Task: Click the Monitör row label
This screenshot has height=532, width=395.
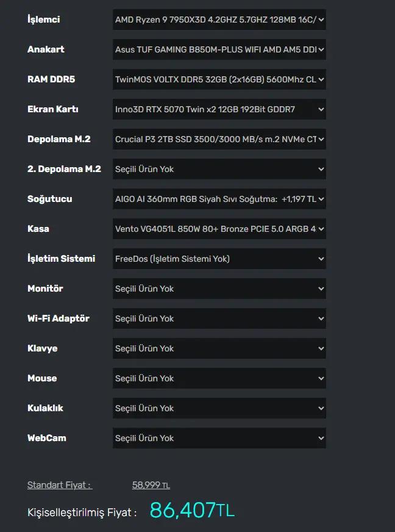Action: click(46, 288)
